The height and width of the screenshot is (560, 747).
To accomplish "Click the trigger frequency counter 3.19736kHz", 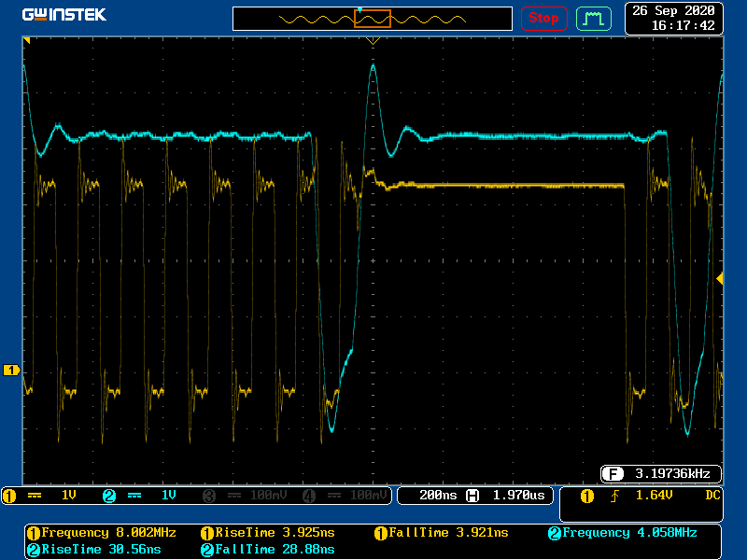I will (662, 472).
